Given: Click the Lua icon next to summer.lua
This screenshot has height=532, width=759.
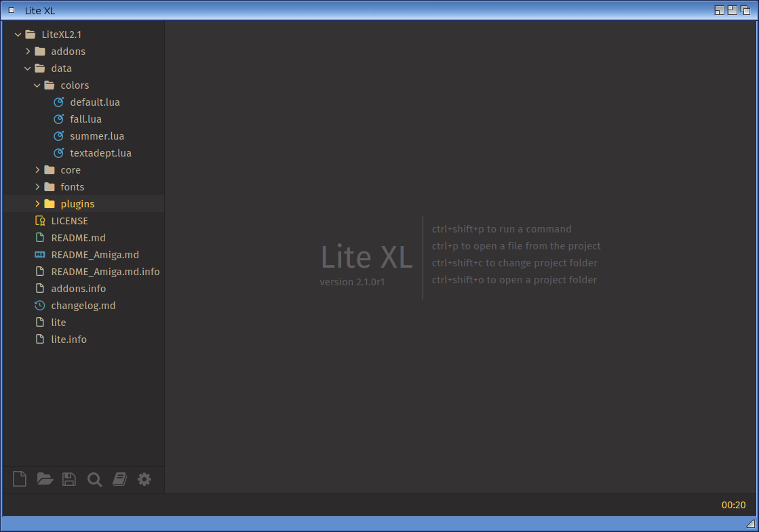Looking at the screenshot, I should [58, 136].
